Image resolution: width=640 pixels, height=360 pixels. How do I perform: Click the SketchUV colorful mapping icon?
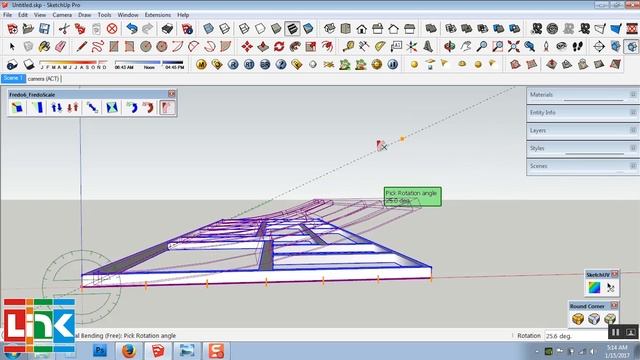tap(594, 288)
